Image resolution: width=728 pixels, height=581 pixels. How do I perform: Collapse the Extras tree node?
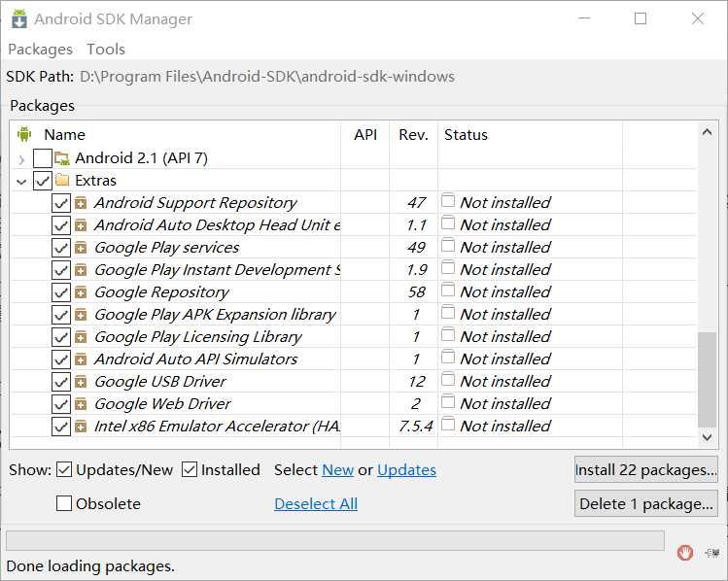click(21, 182)
